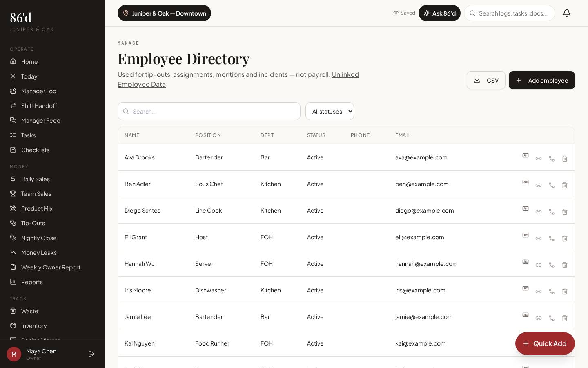Click the trash icon in Diego Santos row
588x368 pixels.
point(565,212)
